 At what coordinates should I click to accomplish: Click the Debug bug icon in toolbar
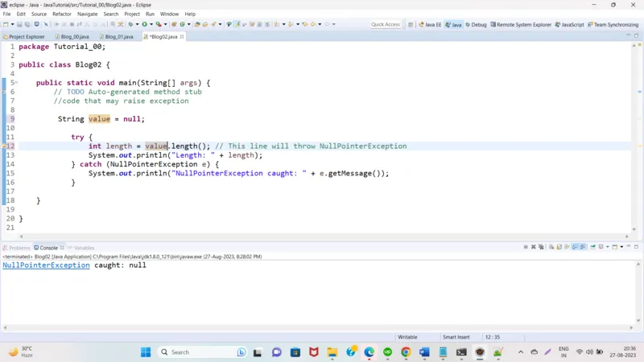(x=130, y=24)
